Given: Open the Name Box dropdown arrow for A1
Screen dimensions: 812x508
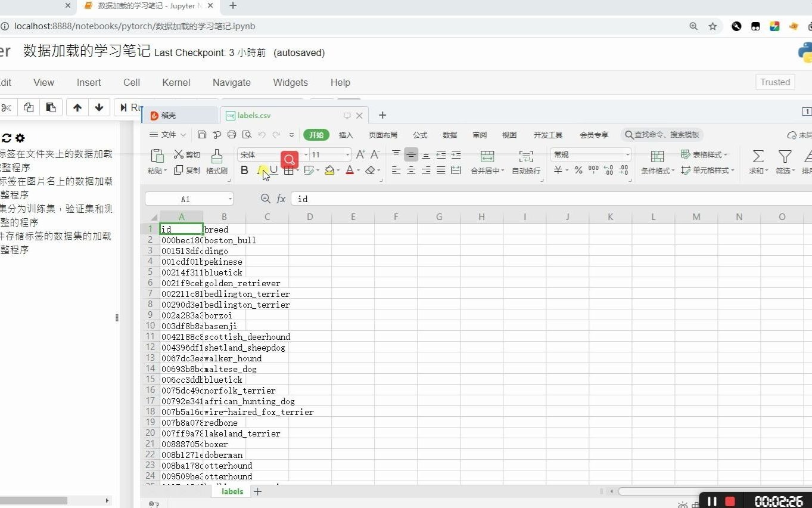Looking at the screenshot, I should click(x=230, y=199).
